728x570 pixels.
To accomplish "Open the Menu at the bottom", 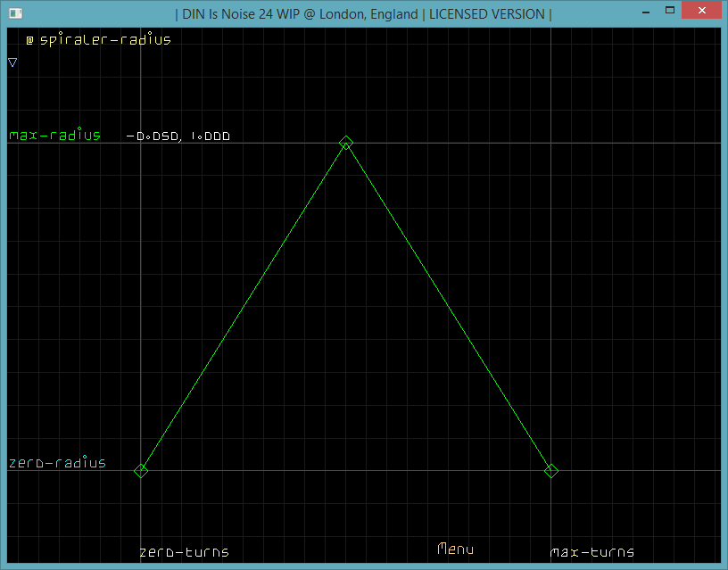I will 455,549.
